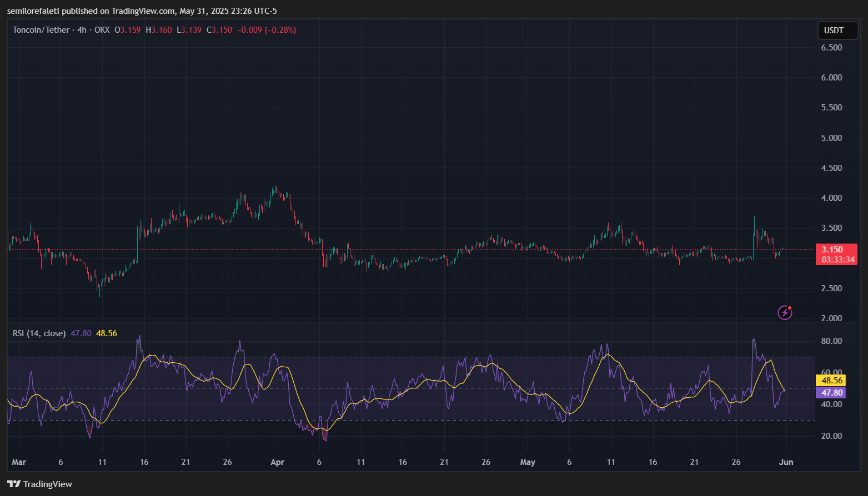Click the Mar label on time axis
Screen dimensions: 868x496
pyautogui.click(x=19, y=462)
